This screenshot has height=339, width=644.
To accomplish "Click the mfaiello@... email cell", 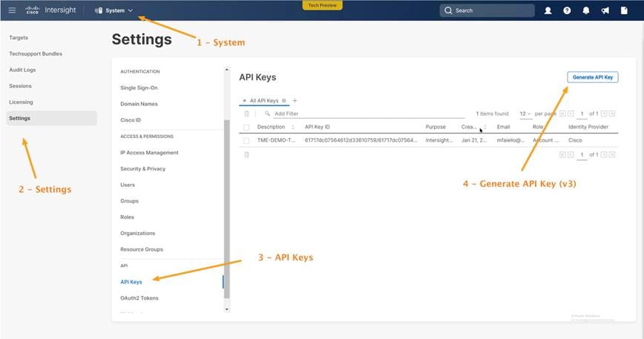I will click(x=510, y=140).
